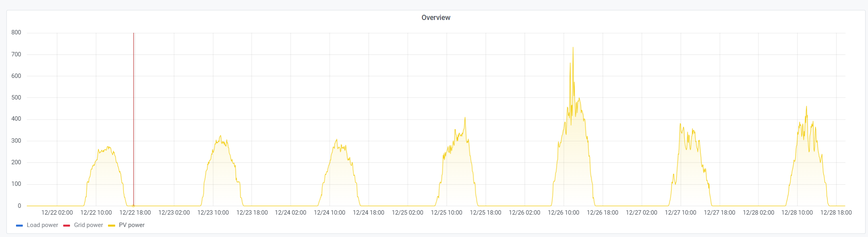Click the 300 y-axis value

coord(16,141)
